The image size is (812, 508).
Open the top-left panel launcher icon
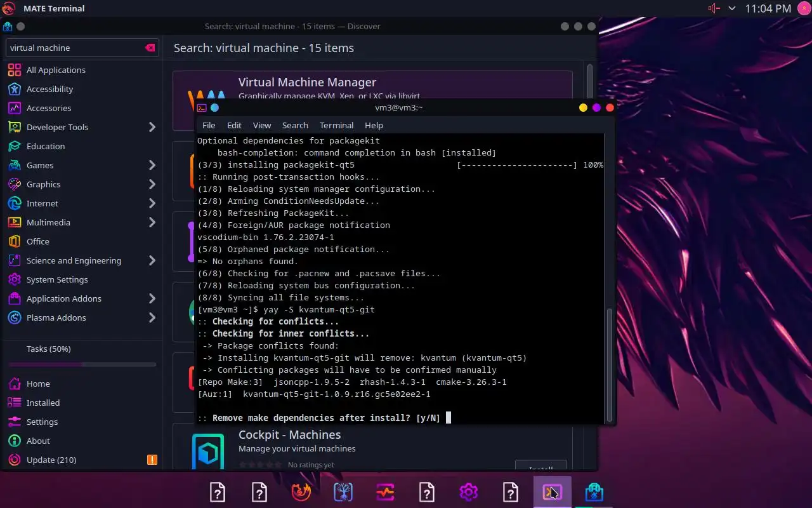tap(8, 8)
